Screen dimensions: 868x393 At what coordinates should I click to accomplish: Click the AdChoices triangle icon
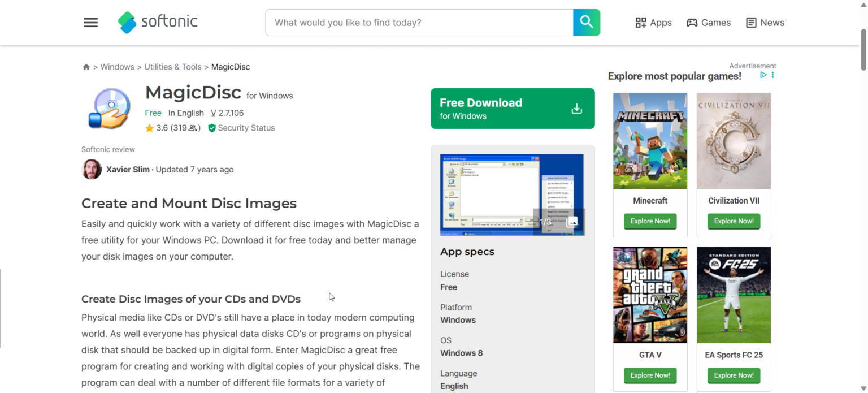tap(763, 75)
